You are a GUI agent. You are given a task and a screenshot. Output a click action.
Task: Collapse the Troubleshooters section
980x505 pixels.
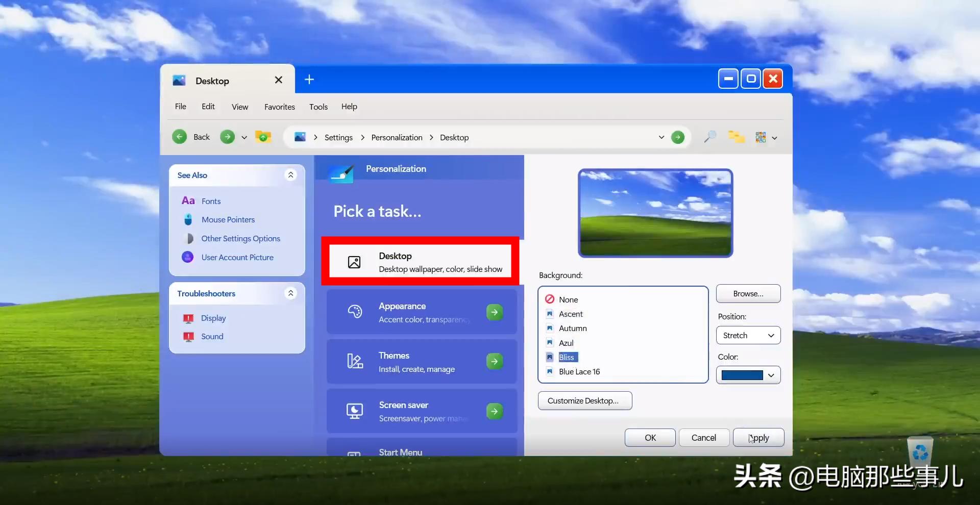[x=290, y=293]
